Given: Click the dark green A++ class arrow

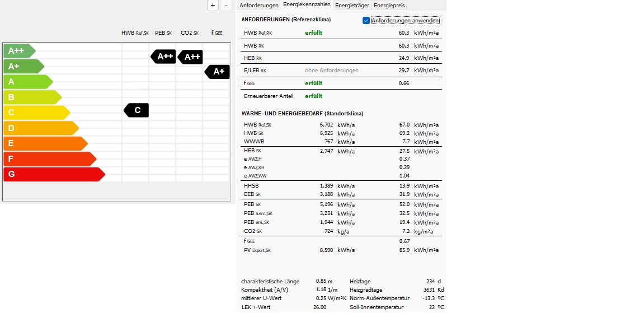Looking at the screenshot, I should (18, 51).
